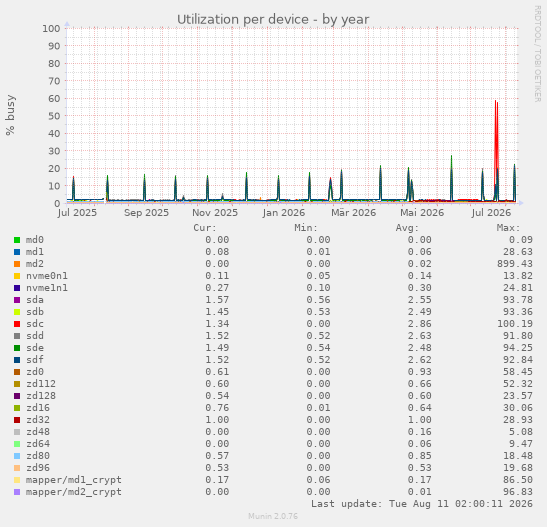The height and width of the screenshot is (527, 547).
Task: Click the sda current value 1.57
Action: tap(217, 300)
